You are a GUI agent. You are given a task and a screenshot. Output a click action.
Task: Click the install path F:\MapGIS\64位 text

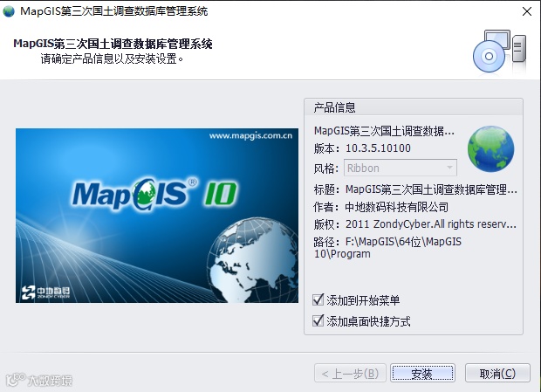[x=387, y=247]
